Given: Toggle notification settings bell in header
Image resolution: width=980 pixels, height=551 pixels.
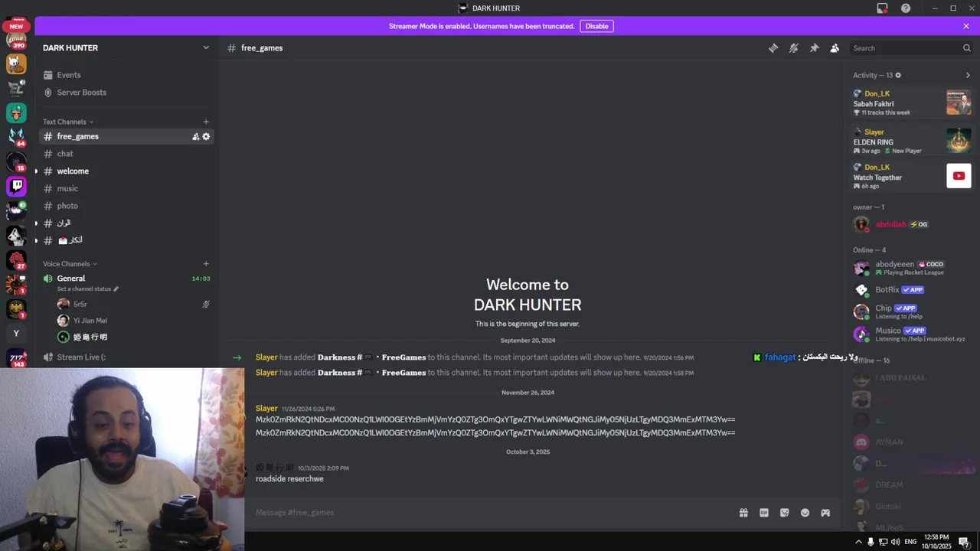Looking at the screenshot, I should coord(794,47).
